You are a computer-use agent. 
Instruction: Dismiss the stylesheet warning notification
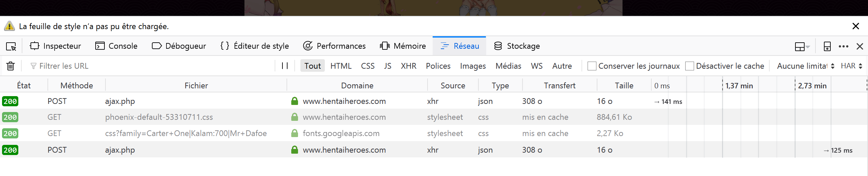click(855, 26)
